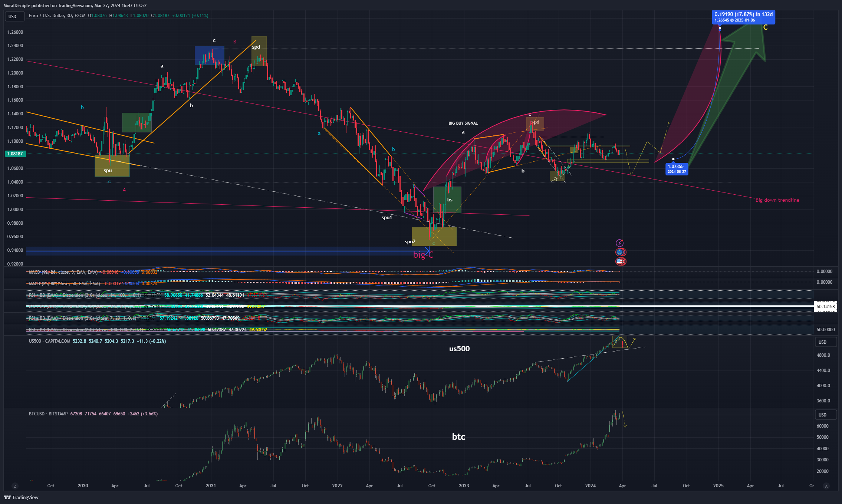The height and width of the screenshot is (504, 842).
Task: Click the 0.19190 (17.87%) in 132d measurement label
Action: [x=743, y=17]
